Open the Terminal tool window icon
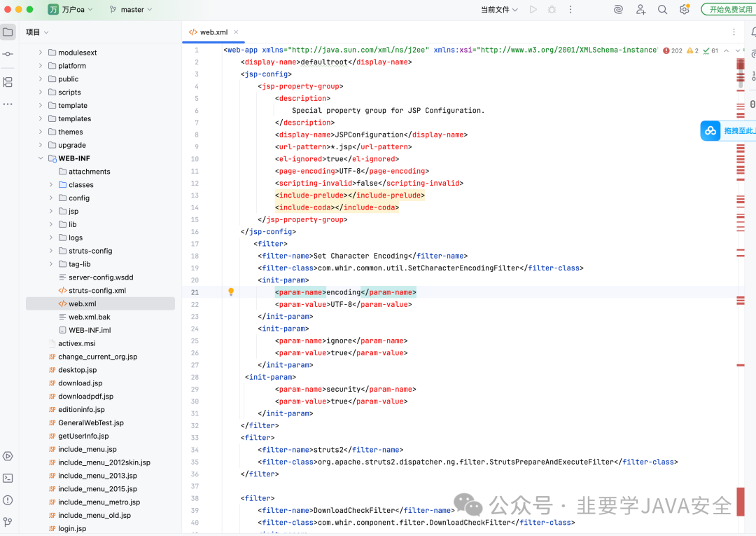 click(x=8, y=478)
